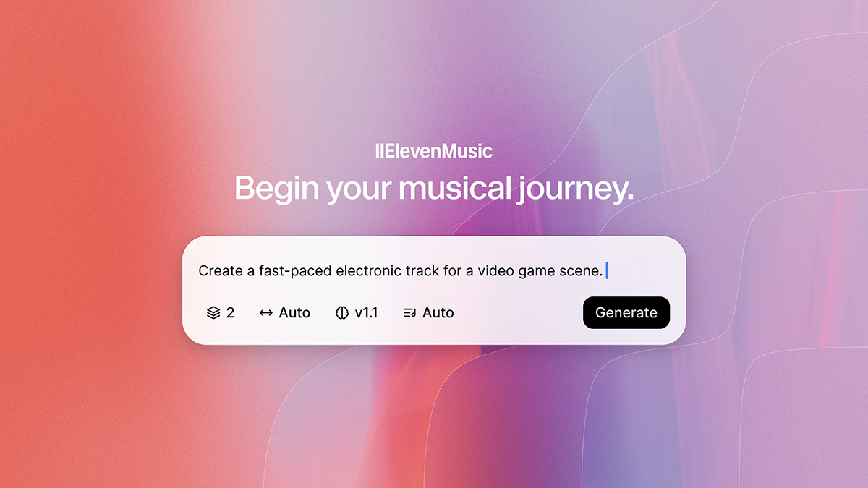Expand the Auto duration selector beside arrows

click(284, 313)
